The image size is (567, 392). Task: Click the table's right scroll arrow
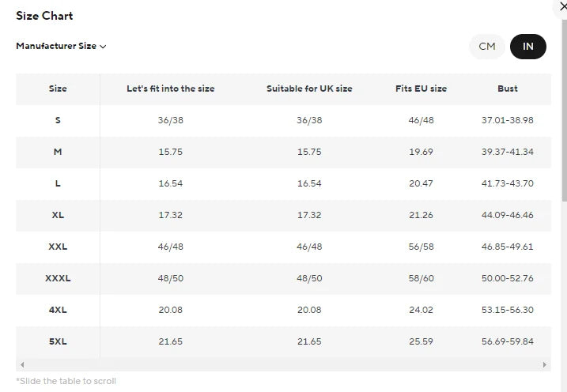[545, 364]
